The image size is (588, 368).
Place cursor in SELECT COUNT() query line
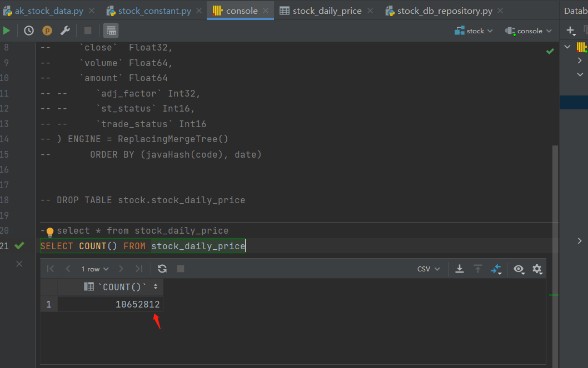[142, 246]
